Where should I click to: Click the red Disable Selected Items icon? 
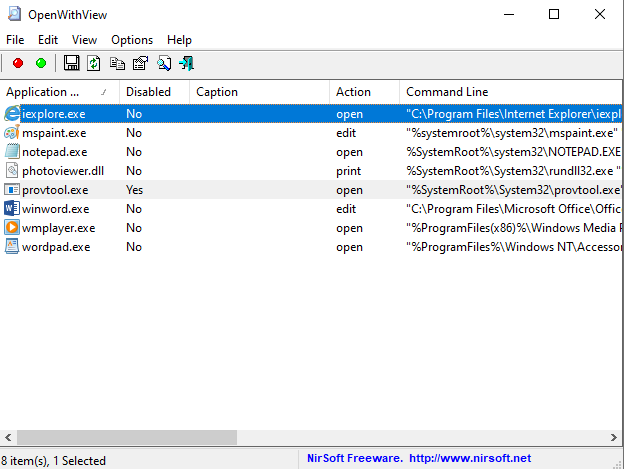[18, 63]
